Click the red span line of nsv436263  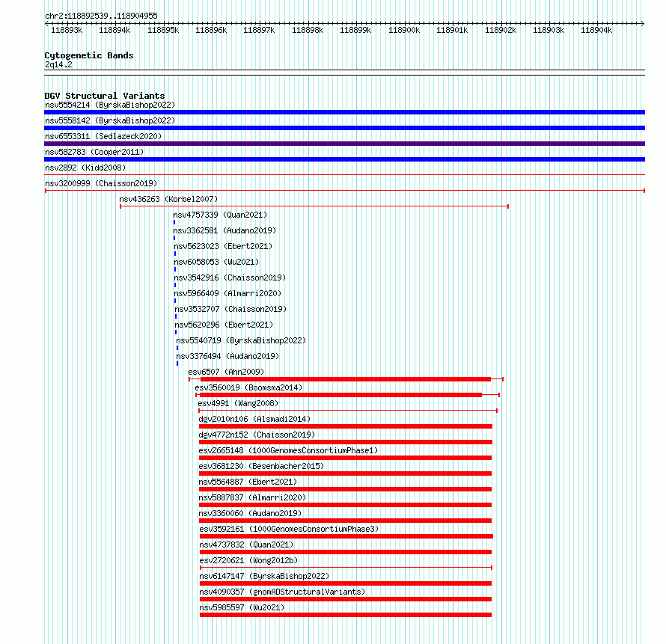[314, 206]
